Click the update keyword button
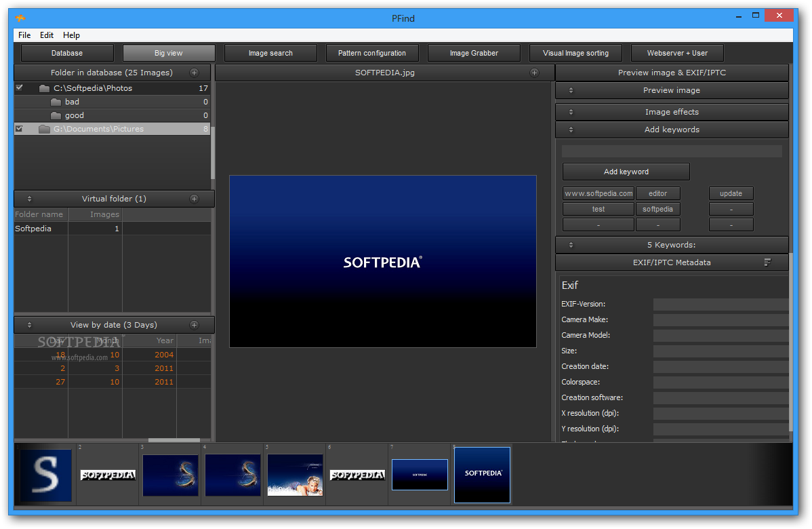 (x=731, y=193)
